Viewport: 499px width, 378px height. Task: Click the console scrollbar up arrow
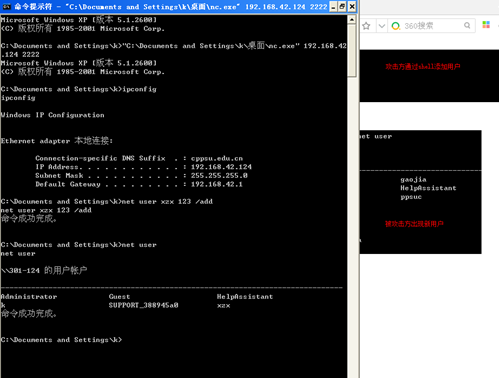(x=352, y=20)
